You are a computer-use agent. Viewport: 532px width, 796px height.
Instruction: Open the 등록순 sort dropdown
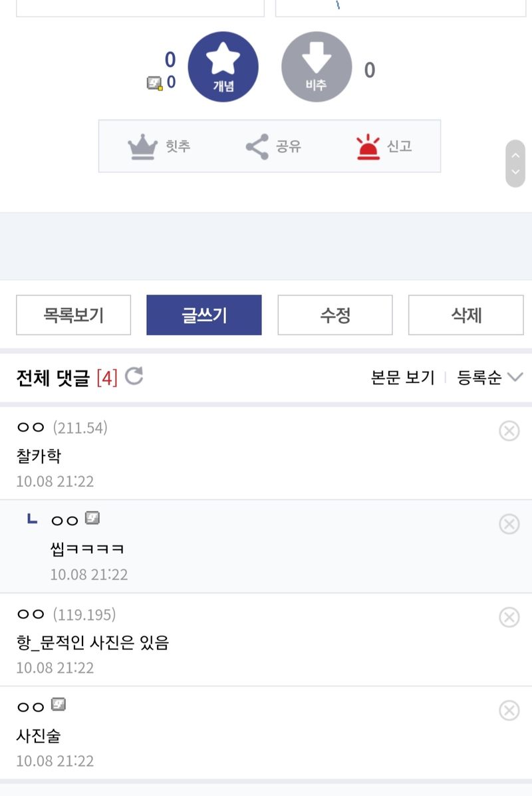point(489,378)
